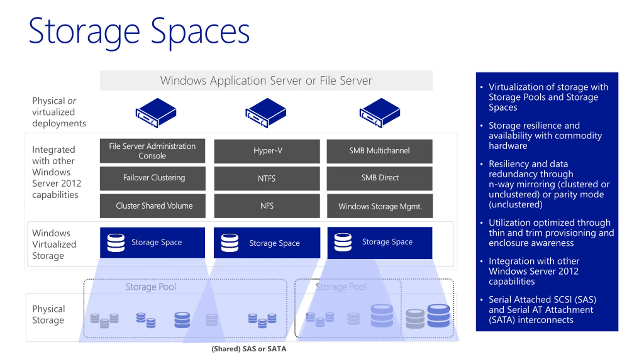The height and width of the screenshot is (362, 644).
Task: Click the third 'Storage Space' text label
Action: [387, 242]
